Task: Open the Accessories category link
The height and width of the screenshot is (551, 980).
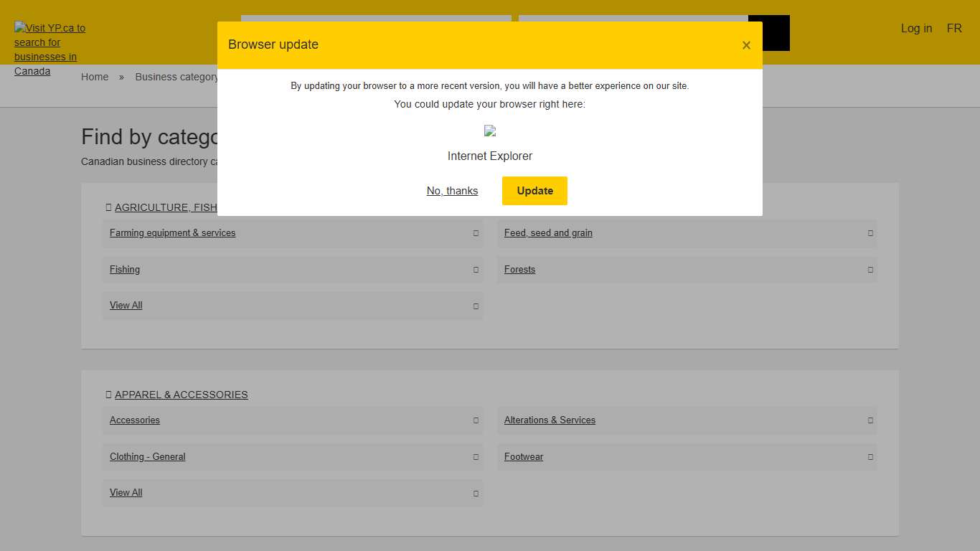Action: click(x=134, y=420)
